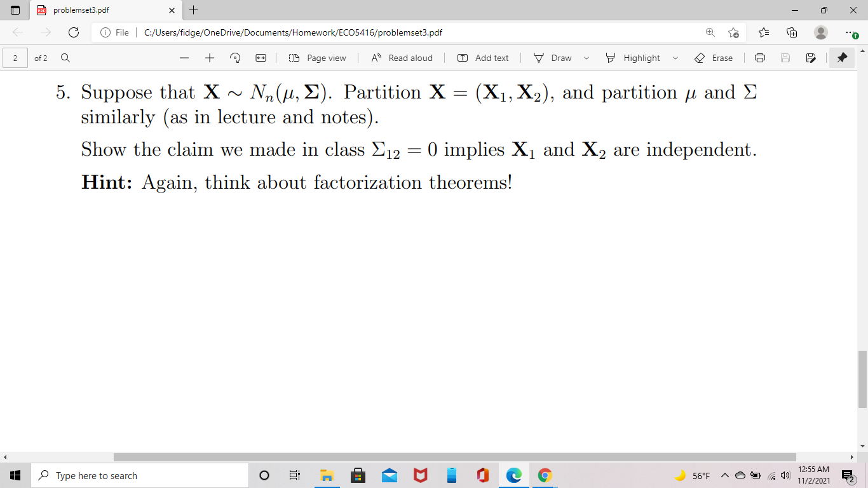Show hidden system tray icons
Image resolution: width=868 pixels, height=488 pixels.
[724, 475]
